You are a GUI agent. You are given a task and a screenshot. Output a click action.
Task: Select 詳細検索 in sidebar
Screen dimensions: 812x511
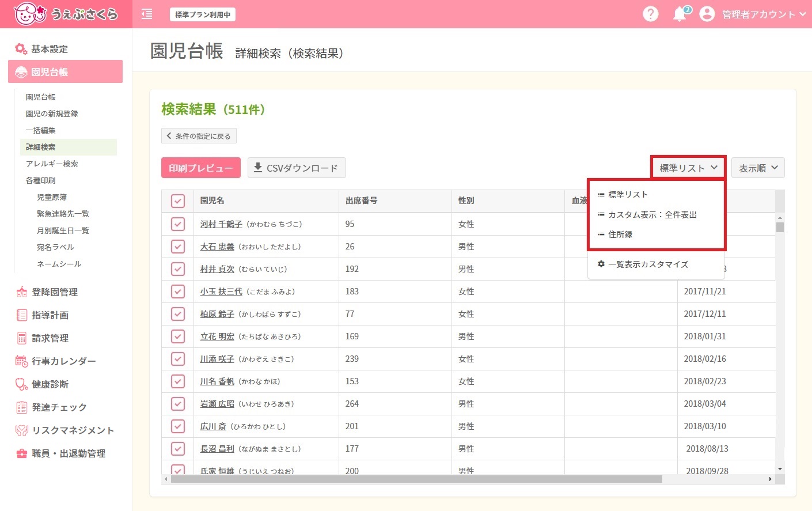(x=69, y=147)
